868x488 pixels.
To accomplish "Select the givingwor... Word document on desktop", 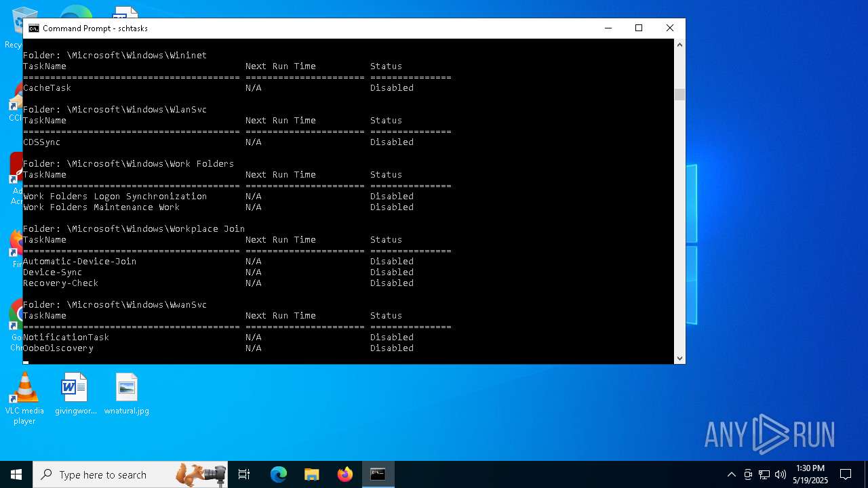I will coord(75,394).
